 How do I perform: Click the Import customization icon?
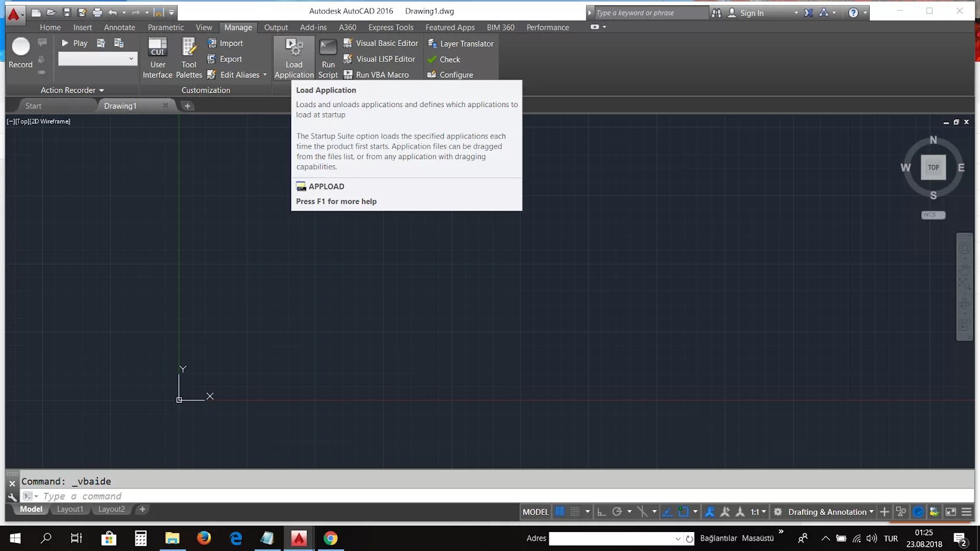pos(211,43)
